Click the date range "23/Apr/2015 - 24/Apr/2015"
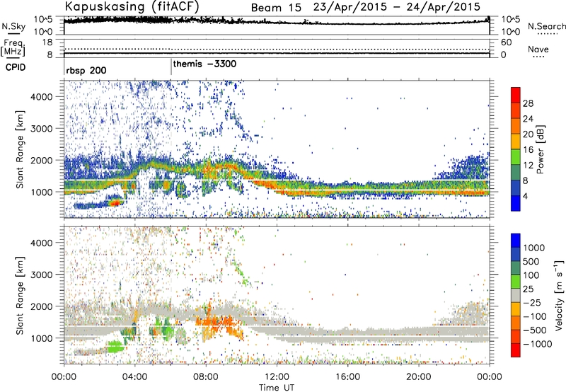This screenshot has height=392, width=566. (397, 7)
